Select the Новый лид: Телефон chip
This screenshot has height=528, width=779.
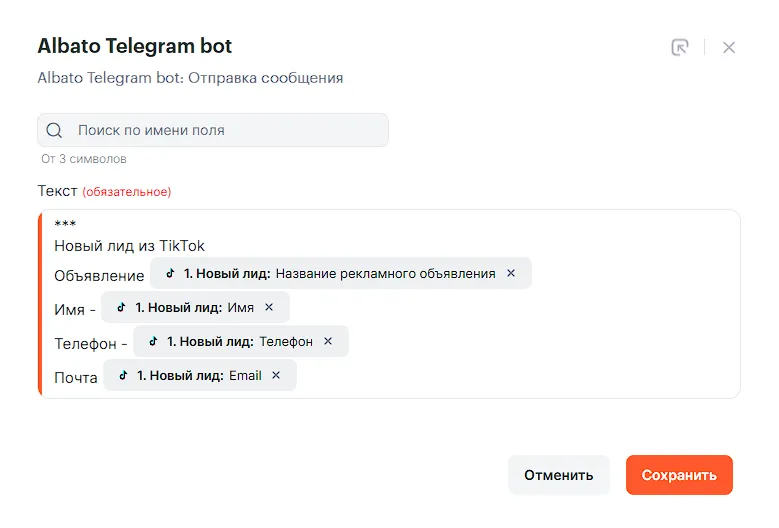pyautogui.click(x=241, y=341)
